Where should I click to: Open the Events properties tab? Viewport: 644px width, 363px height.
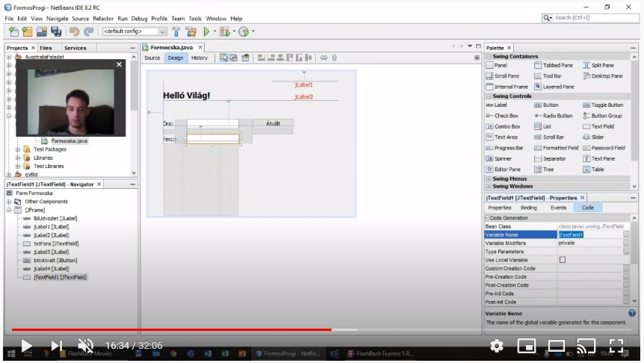click(559, 208)
